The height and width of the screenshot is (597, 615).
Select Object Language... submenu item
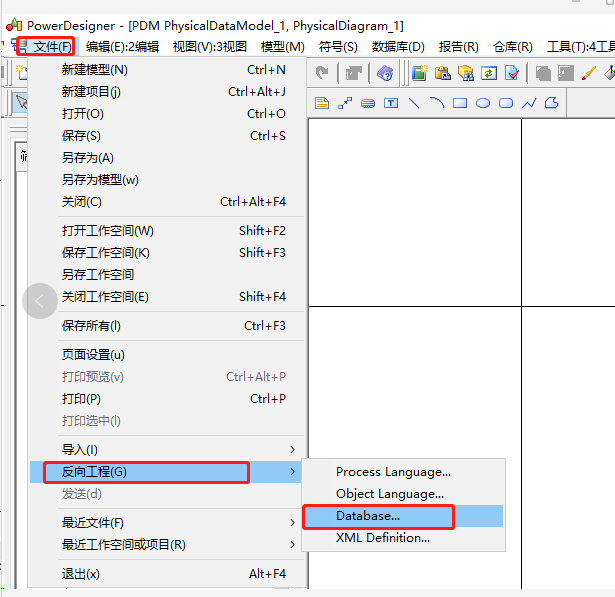coord(404,494)
